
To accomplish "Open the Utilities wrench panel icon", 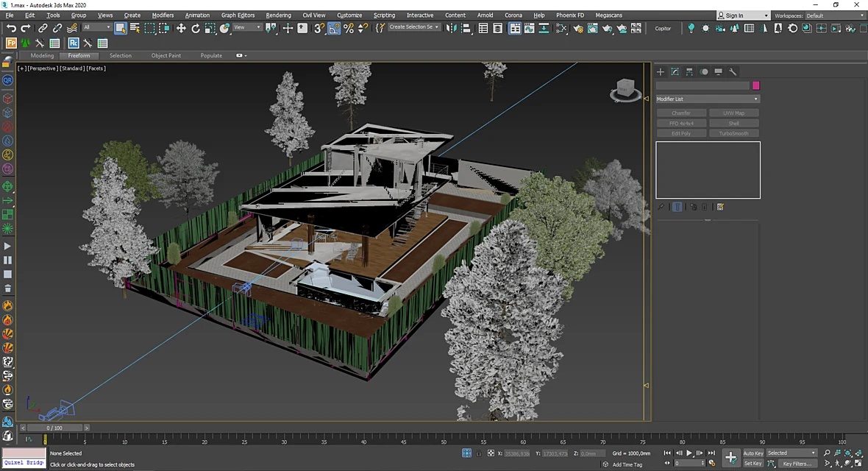I will coord(733,71).
